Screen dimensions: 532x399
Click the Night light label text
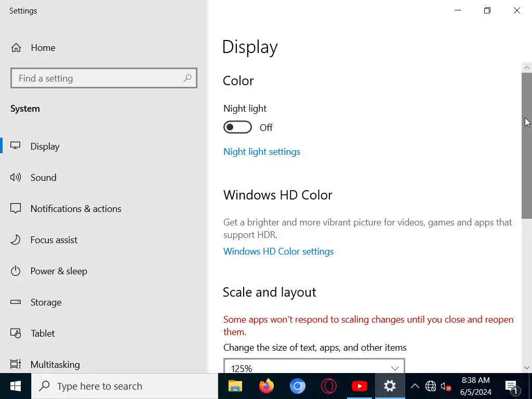[x=245, y=109]
